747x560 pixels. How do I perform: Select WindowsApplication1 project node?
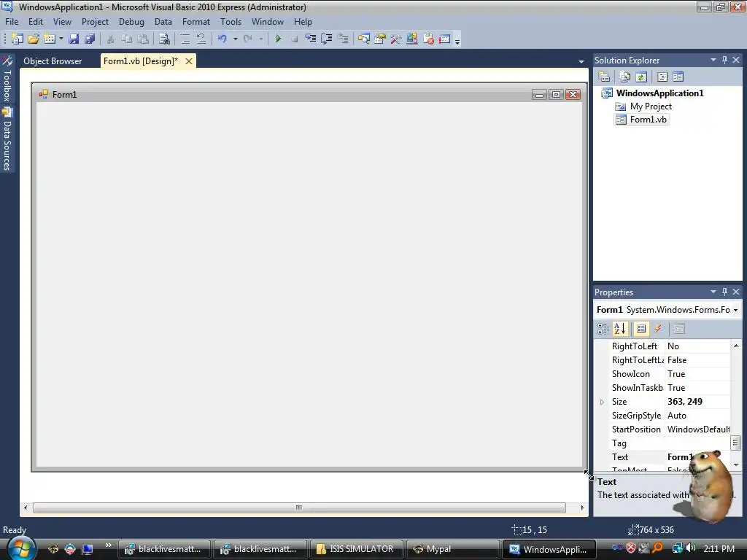[659, 93]
